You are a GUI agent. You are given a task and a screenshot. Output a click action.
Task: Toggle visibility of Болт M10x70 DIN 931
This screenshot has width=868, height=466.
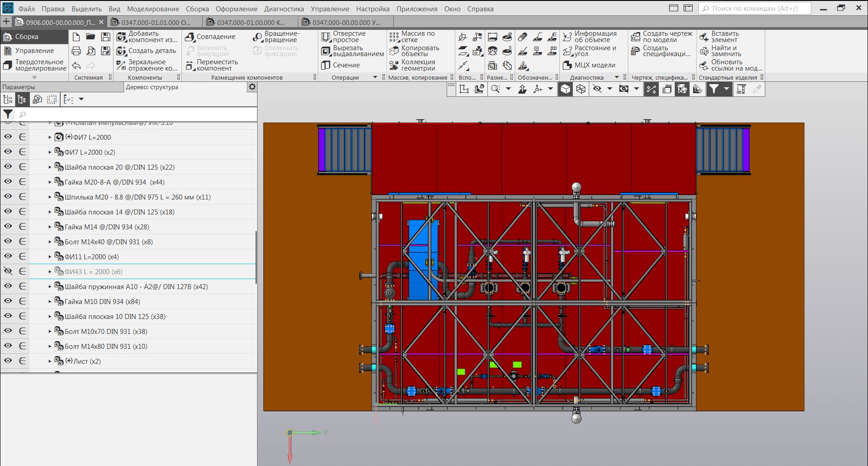8,331
